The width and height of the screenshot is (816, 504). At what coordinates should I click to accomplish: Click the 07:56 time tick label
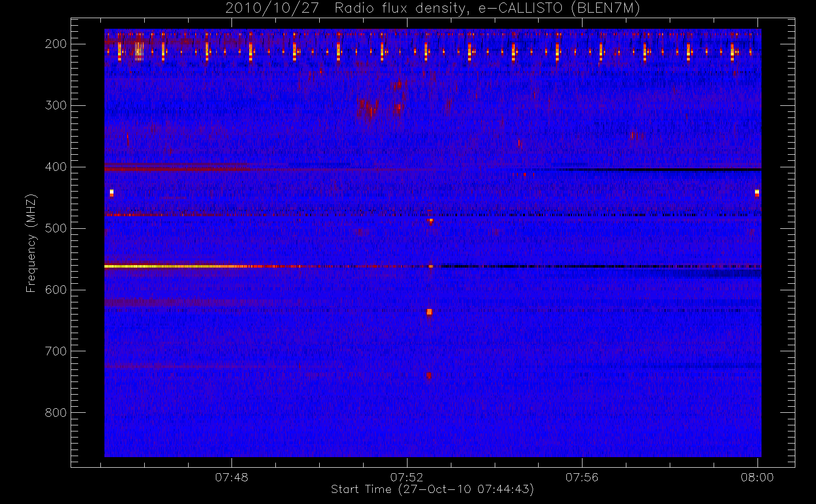pos(581,477)
